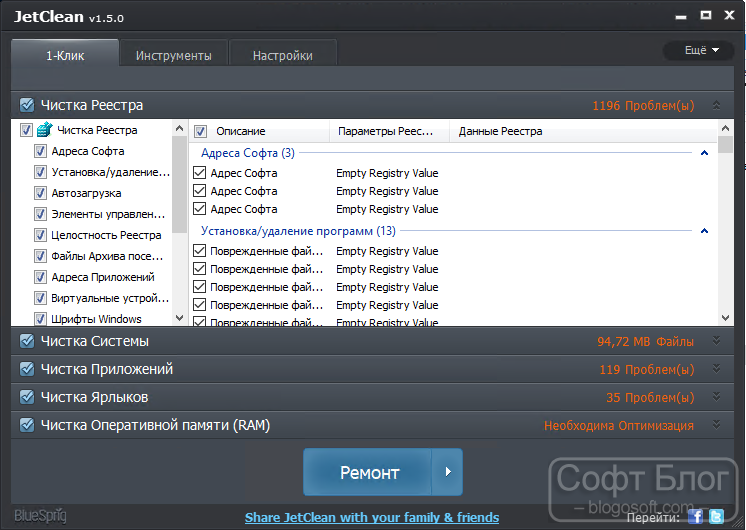Uncheck first Поврежденные фай... result row
Image resolution: width=746 pixels, height=530 pixels.
coord(199,251)
